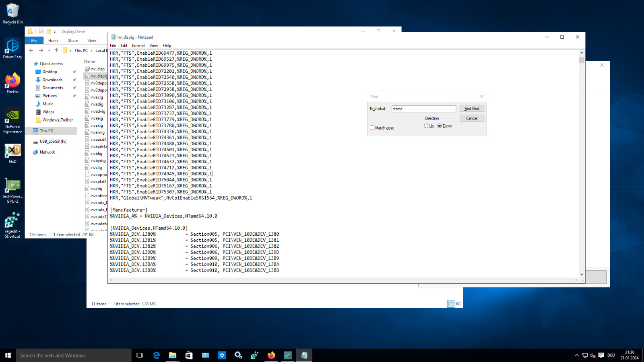Select Quick access in navigation pane
Viewport: 644px width, 362px height.
pyautogui.click(x=51, y=64)
